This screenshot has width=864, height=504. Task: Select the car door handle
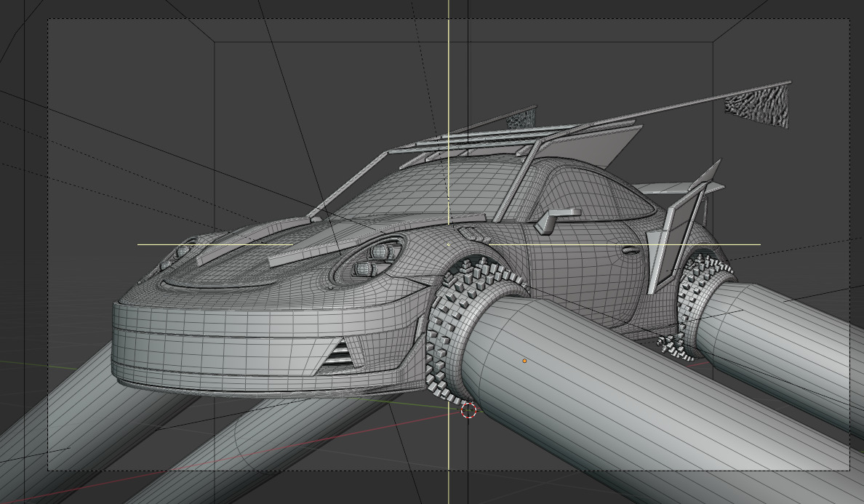631,251
